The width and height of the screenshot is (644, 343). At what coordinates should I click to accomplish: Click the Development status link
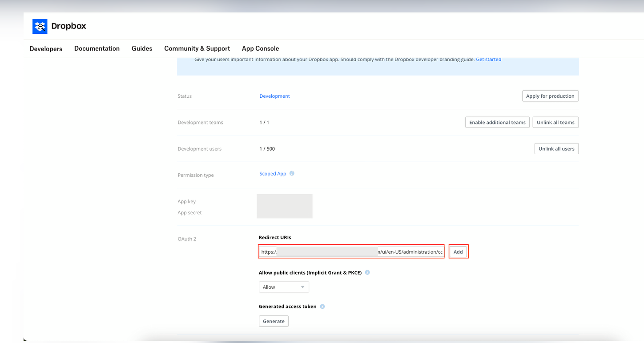tap(274, 96)
